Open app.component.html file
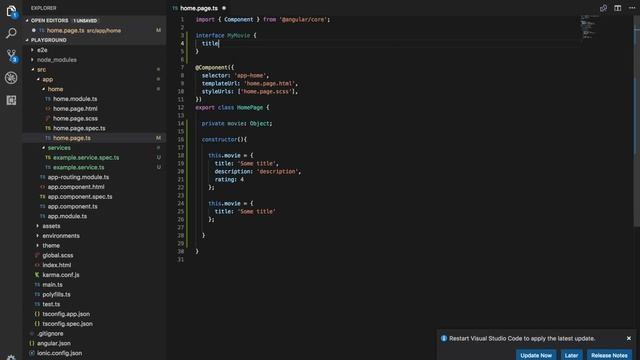The height and width of the screenshot is (360, 640). [76, 187]
